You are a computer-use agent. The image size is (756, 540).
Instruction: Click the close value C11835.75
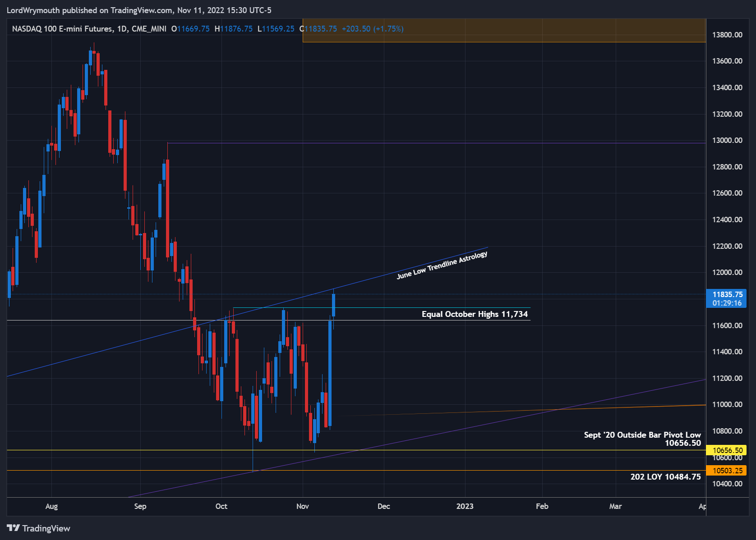[318, 29]
